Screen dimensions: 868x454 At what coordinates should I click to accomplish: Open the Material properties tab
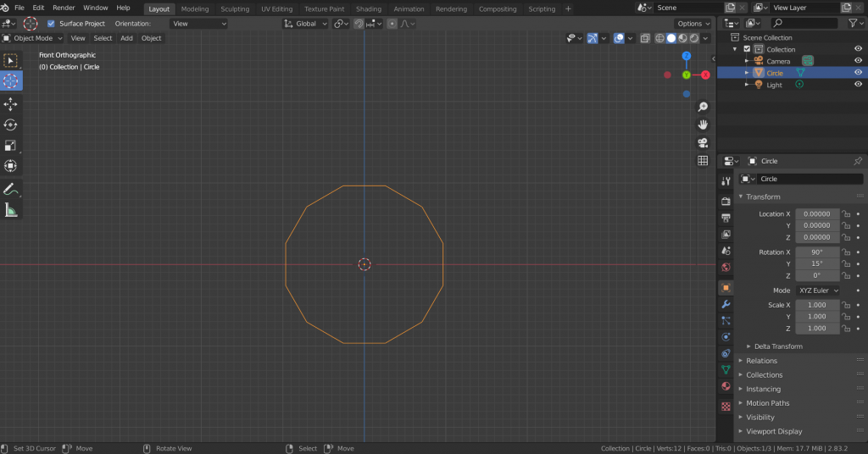click(726, 386)
